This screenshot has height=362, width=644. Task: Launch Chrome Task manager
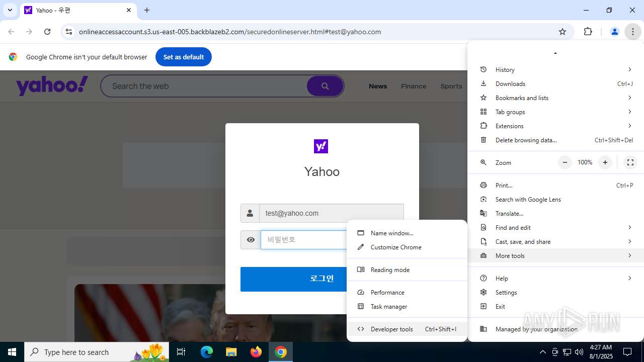[x=407, y=306]
